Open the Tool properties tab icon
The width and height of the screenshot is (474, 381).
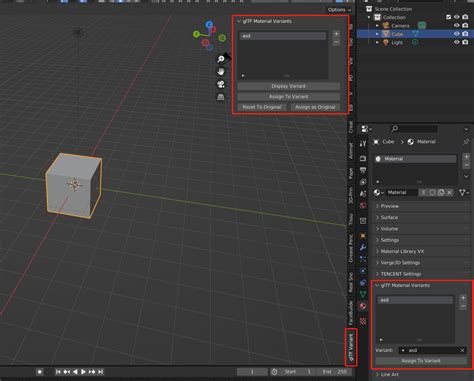[x=363, y=144]
